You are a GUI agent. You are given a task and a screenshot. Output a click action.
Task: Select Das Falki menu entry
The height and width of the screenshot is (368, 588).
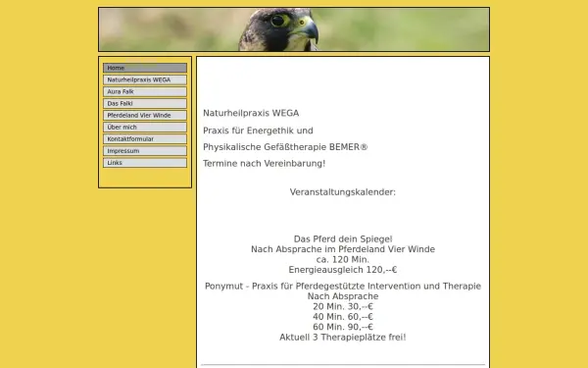[x=145, y=104]
